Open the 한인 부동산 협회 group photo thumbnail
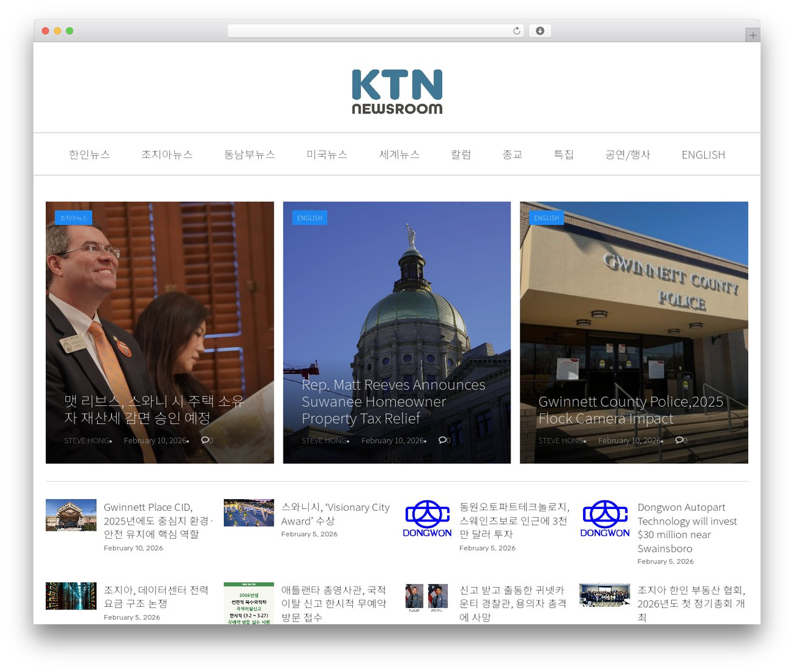Screen dimensions: 794x672 pos(605,595)
